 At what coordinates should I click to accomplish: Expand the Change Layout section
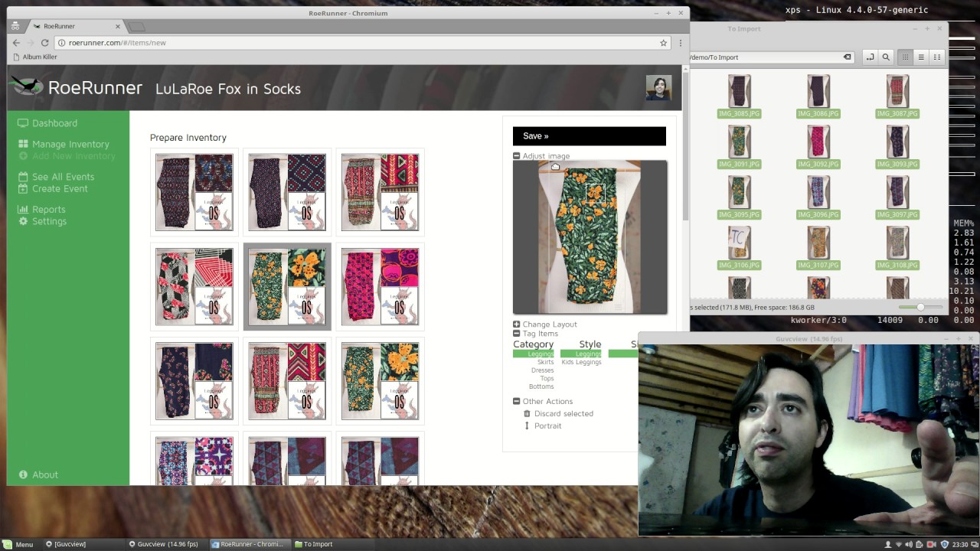point(517,324)
